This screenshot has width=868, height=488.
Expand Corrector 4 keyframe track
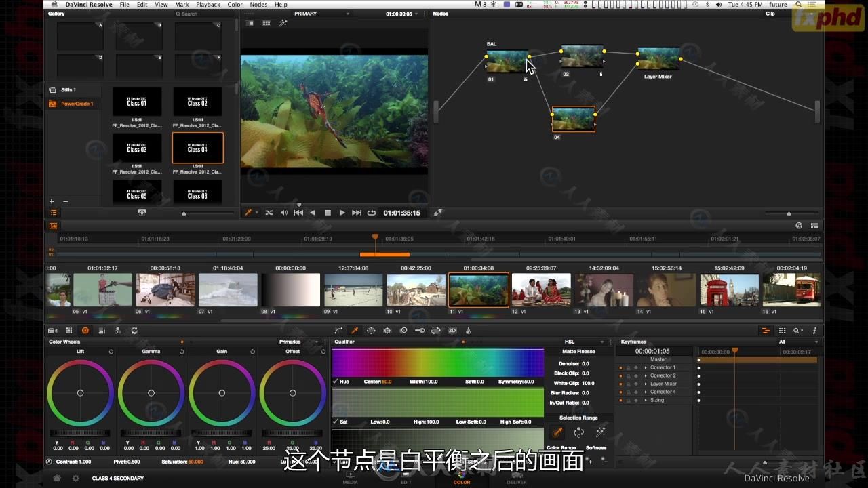(646, 392)
